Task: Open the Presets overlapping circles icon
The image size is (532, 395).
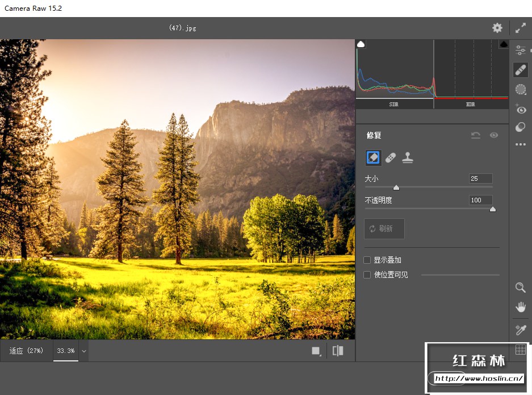Action: (521, 127)
